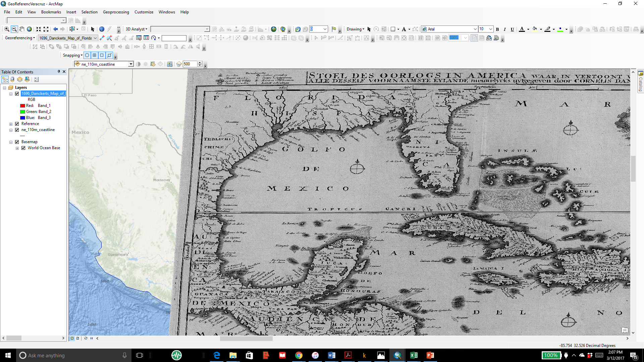Click the Arial font name field
The image size is (644, 362).
(449, 29)
